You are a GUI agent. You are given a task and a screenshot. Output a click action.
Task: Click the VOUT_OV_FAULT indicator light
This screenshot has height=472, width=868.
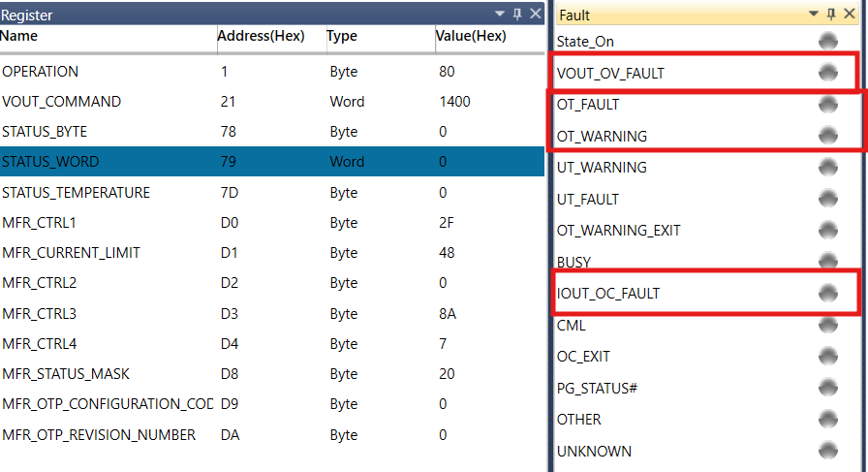[x=827, y=73]
